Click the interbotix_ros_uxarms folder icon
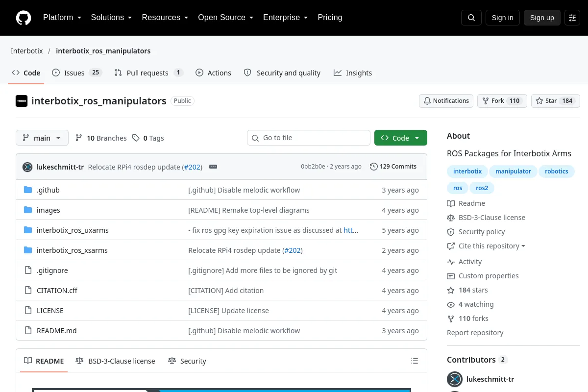This screenshot has height=392, width=588. pyautogui.click(x=28, y=230)
